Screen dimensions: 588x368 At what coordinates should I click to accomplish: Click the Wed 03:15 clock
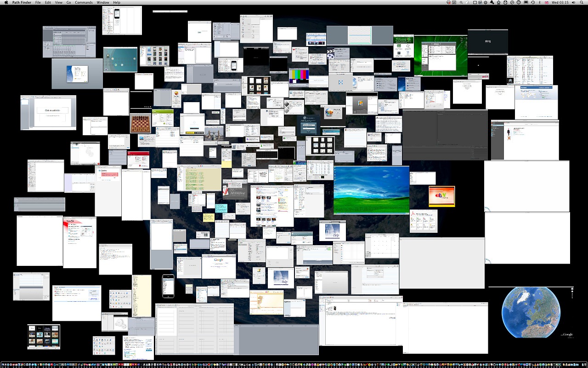pyautogui.click(x=560, y=2)
